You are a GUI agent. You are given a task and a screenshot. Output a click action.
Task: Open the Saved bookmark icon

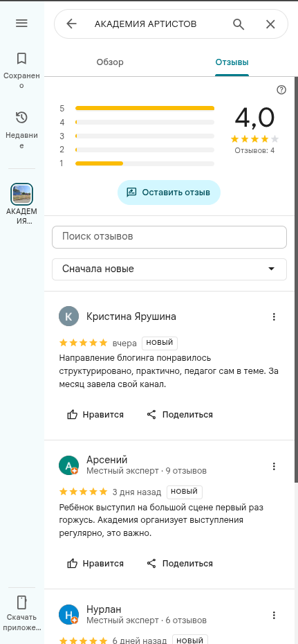[21, 59]
